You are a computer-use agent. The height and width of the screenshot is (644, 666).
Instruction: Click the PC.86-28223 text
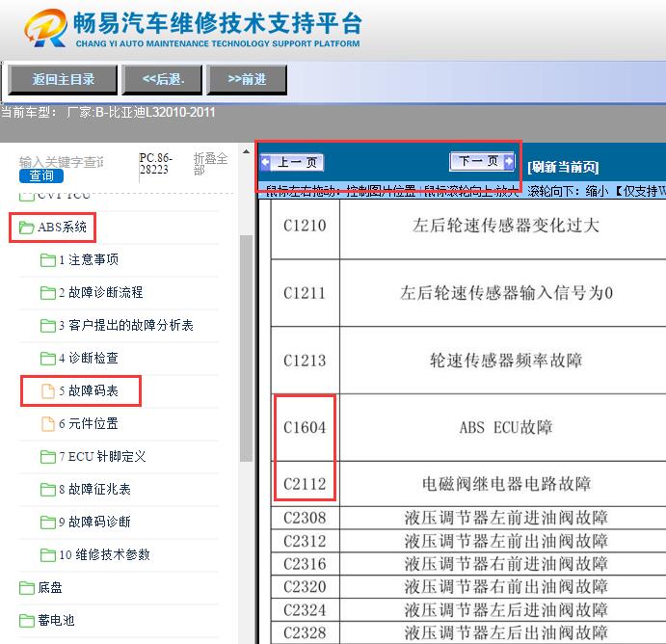(155, 164)
